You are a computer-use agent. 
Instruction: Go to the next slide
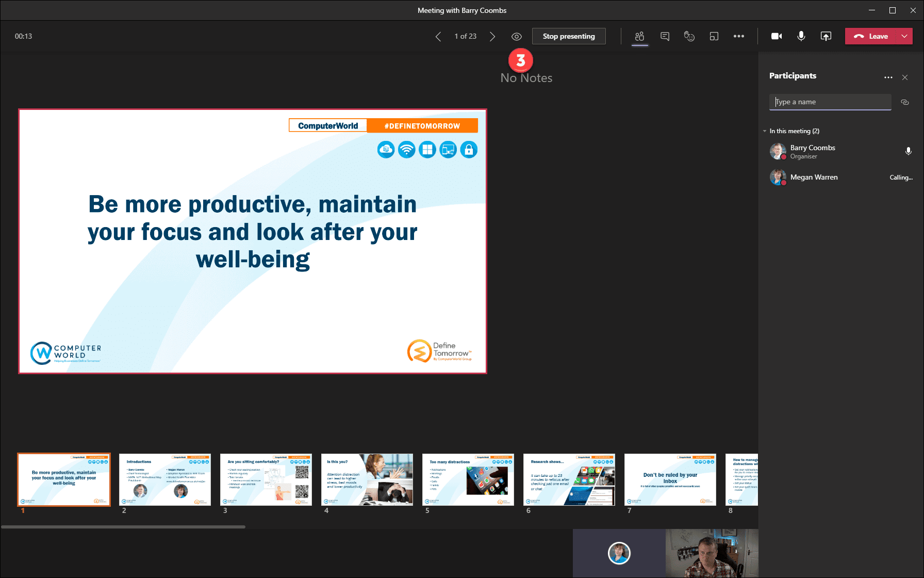492,37
